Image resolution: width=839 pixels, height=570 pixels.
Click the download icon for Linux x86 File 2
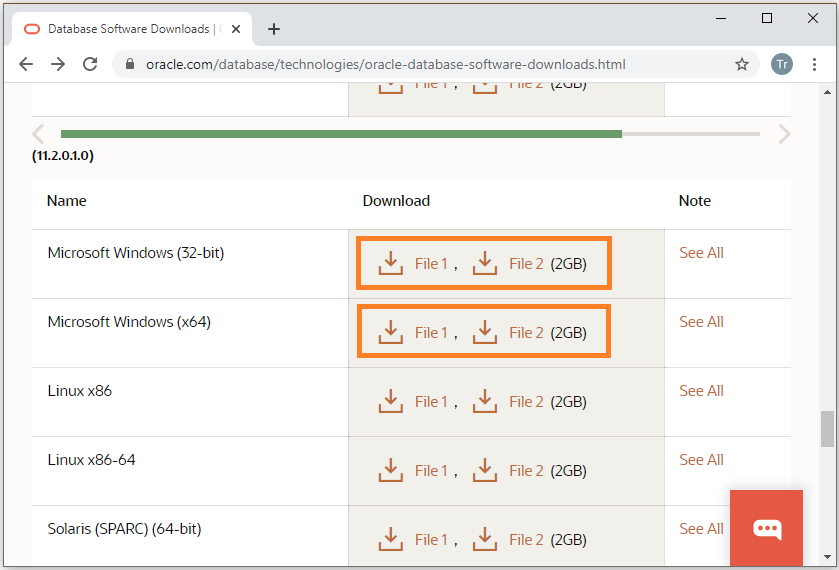(485, 401)
